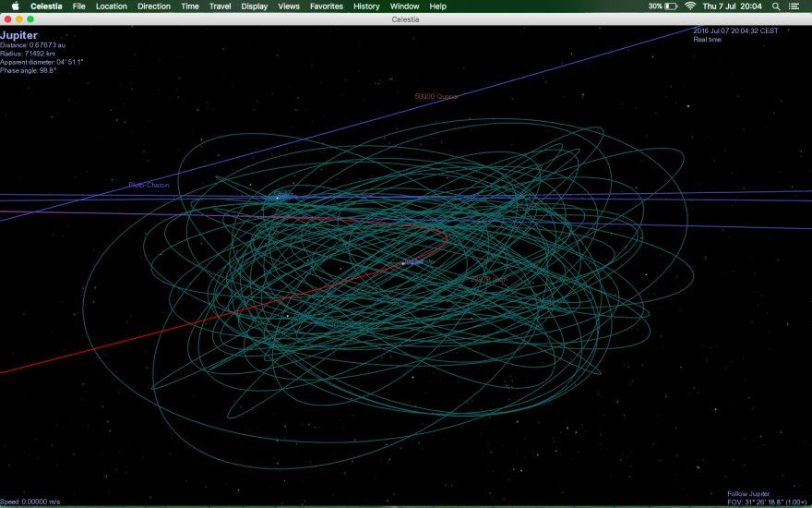Select the Pluto-Charon label in the view

(x=149, y=186)
